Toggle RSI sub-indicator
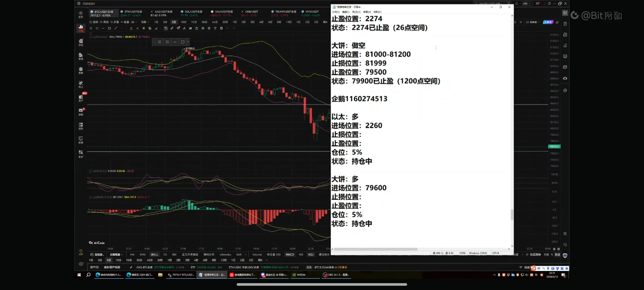 pyautogui.click(x=301, y=255)
